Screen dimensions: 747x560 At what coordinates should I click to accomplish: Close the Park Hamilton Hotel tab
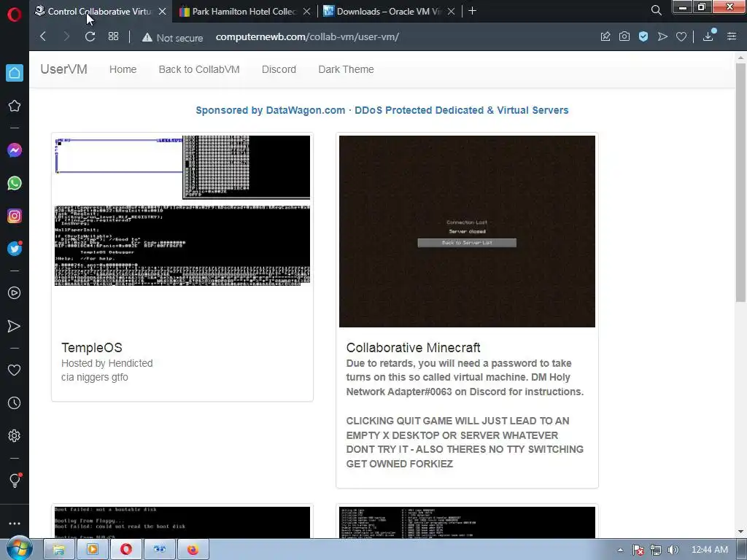tap(307, 12)
